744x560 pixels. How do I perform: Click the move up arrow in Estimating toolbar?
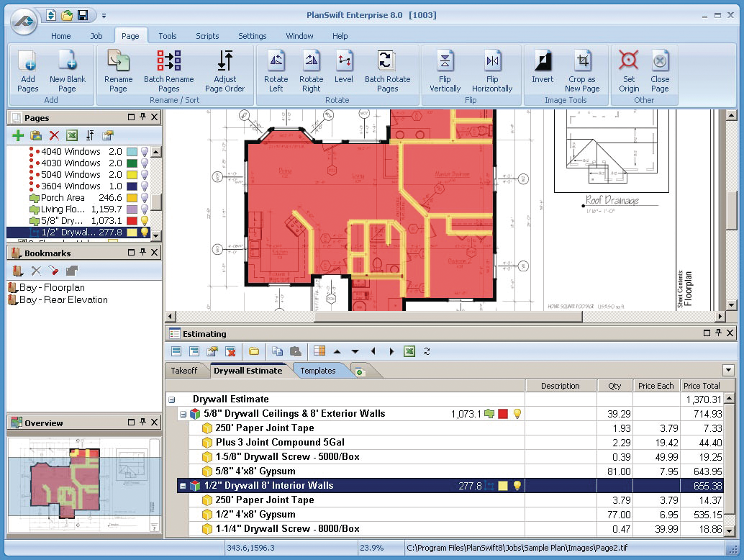coord(337,352)
